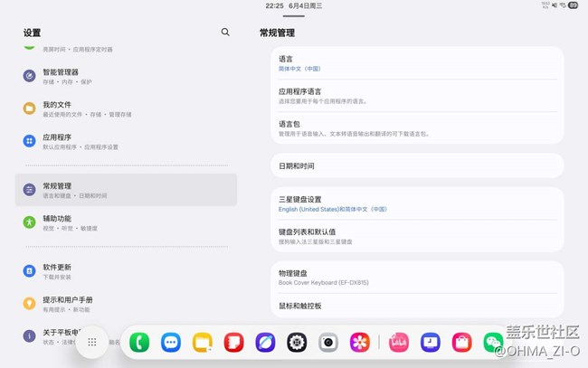Open the blue Messages app in the dock
588x368 pixels.
point(171,343)
